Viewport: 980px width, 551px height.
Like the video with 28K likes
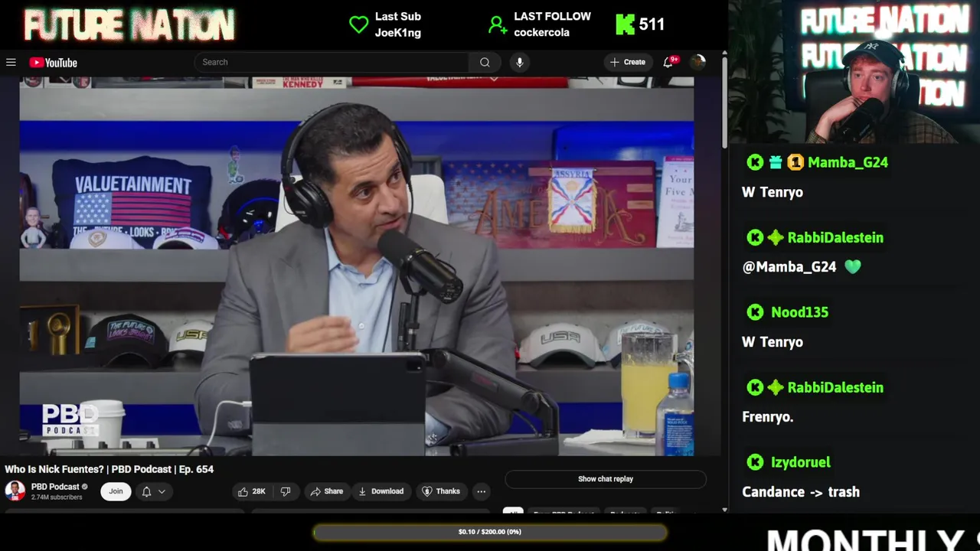[252, 491]
